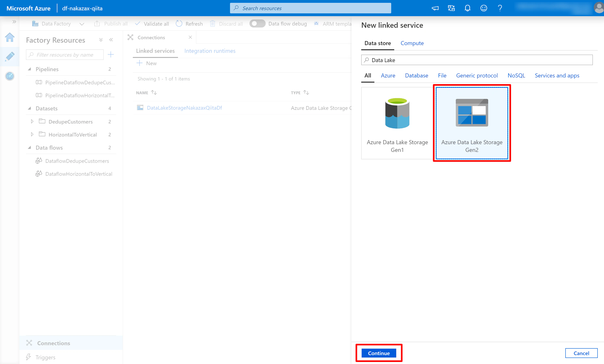Click the Discard all trash button

[227, 24]
